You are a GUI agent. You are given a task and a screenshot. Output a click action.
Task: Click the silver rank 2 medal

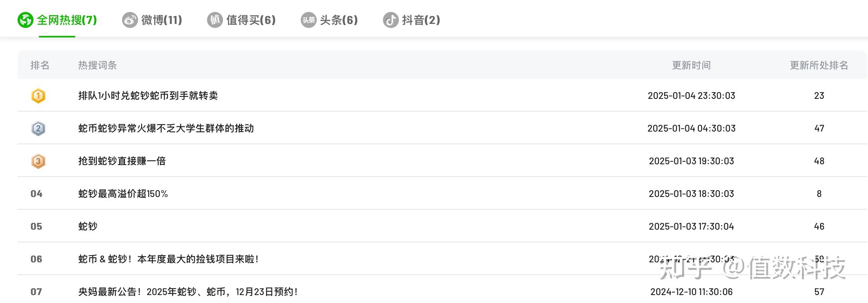tap(38, 128)
